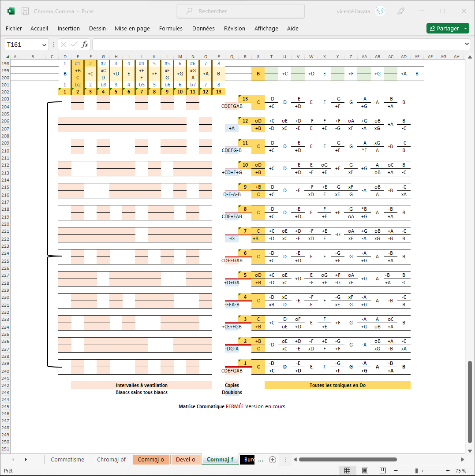The height and width of the screenshot is (476, 475).
Task: Open the Mise en page tab
Action: pyautogui.click(x=132, y=28)
